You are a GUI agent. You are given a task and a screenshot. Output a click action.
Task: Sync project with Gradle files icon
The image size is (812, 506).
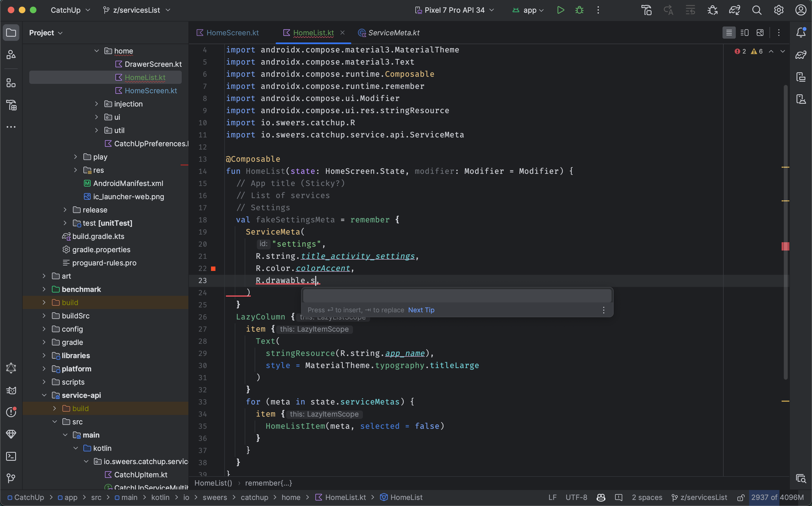pyautogui.click(x=734, y=10)
